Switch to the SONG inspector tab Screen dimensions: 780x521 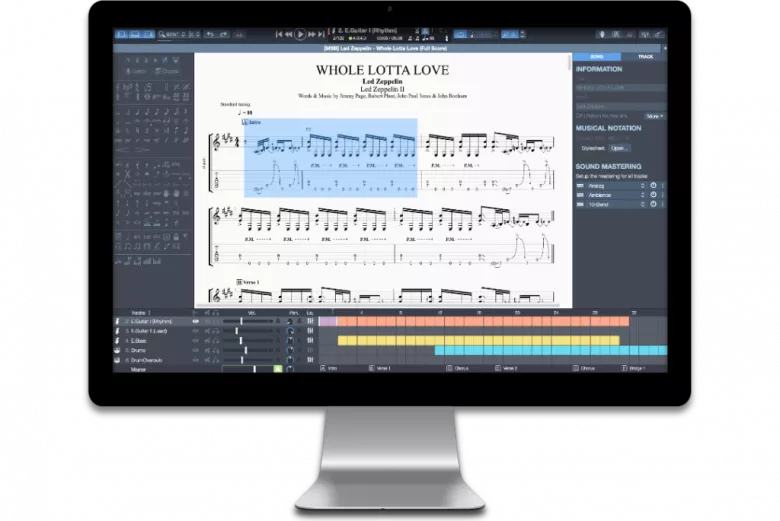(597, 57)
